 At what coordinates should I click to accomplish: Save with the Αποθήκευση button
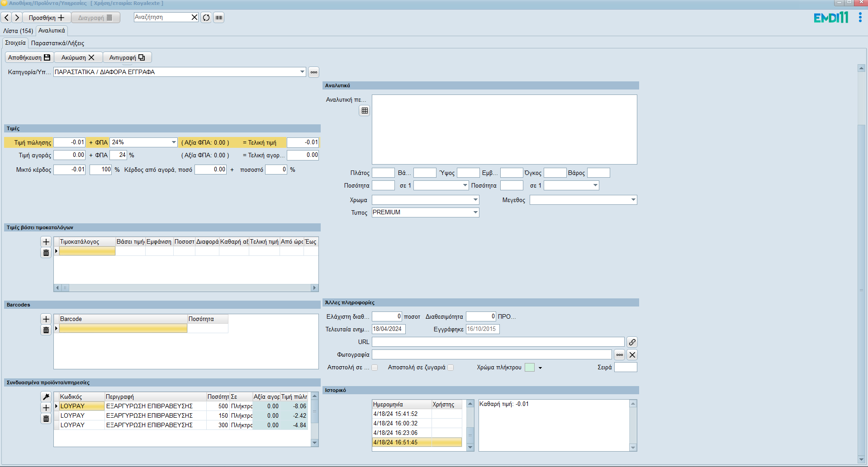pos(29,57)
